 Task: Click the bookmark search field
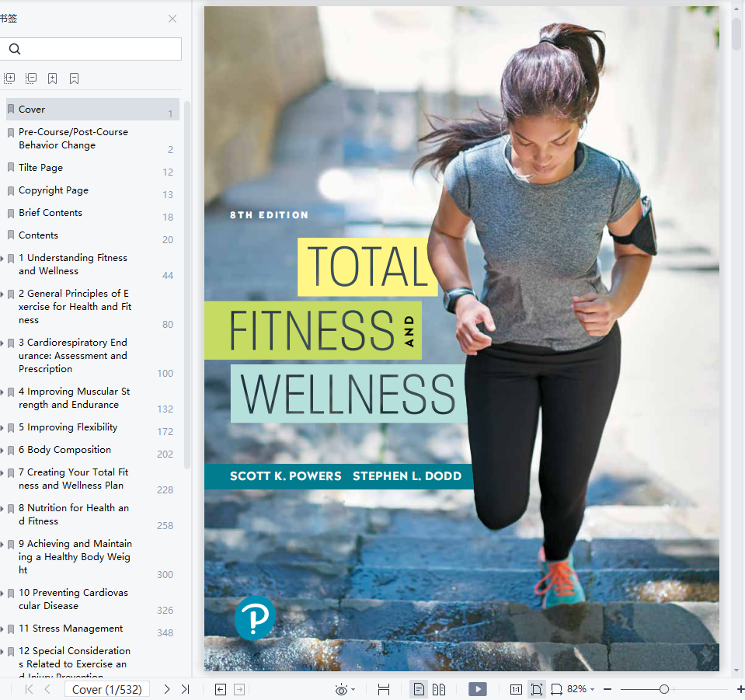(x=90, y=49)
